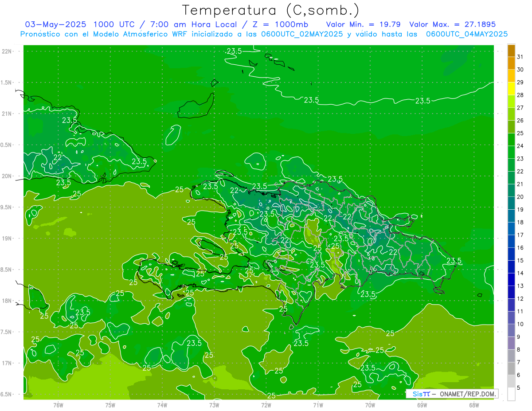The image size is (532, 411).
Task: Click the "17N" latitude axis label
Action: [x=7, y=363]
